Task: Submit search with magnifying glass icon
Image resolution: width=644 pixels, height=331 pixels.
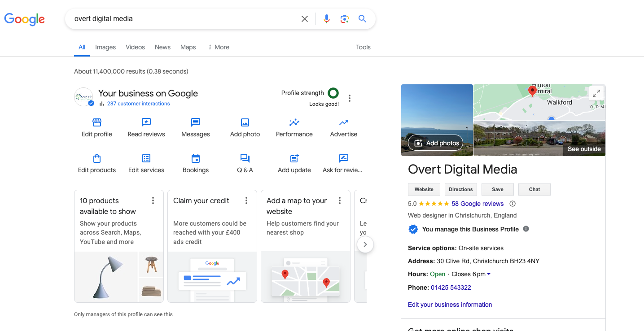Action: [362, 19]
